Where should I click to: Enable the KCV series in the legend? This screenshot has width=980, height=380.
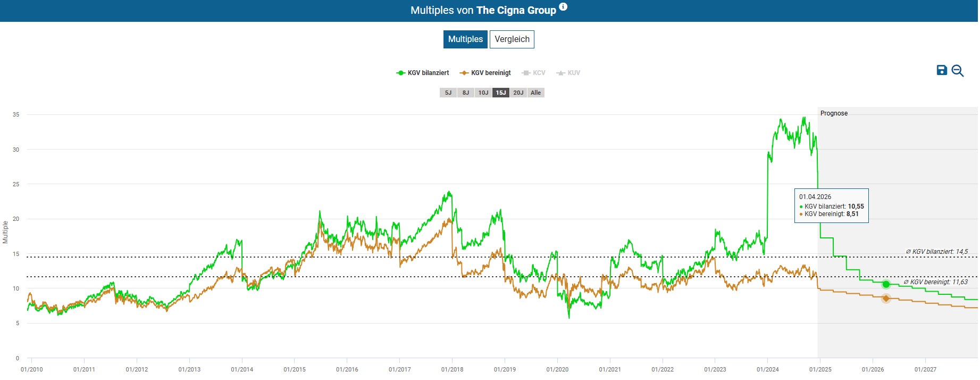(533, 73)
